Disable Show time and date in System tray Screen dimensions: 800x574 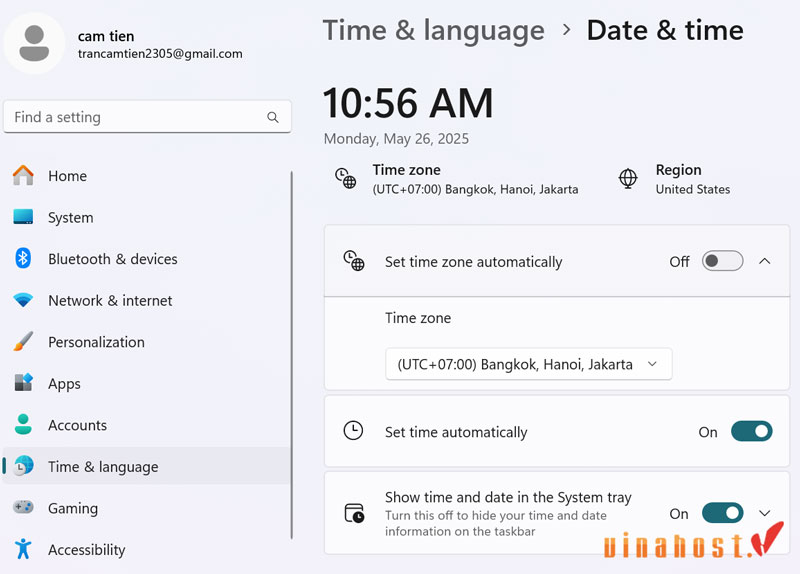click(x=722, y=513)
